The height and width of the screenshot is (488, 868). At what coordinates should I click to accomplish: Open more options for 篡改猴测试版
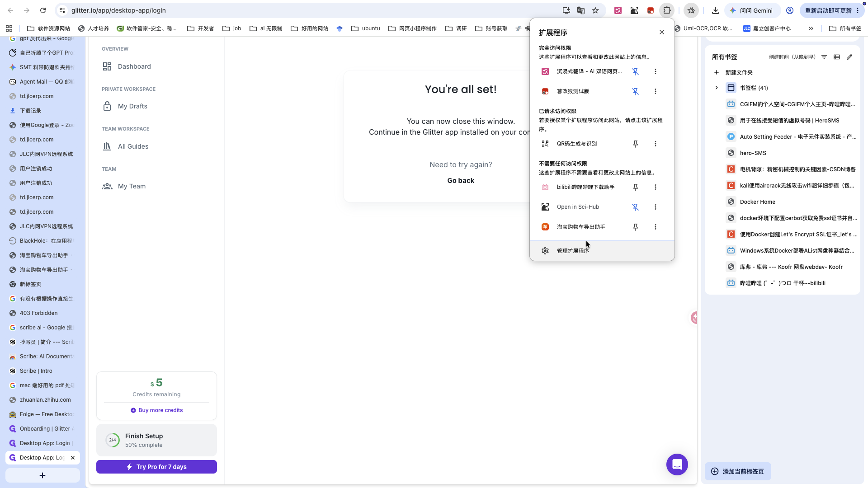[656, 91]
